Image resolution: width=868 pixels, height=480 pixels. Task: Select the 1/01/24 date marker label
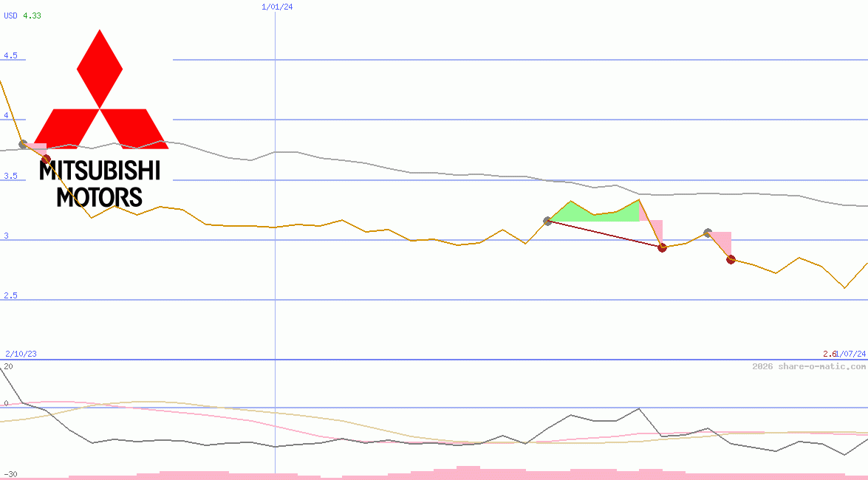coord(277,7)
